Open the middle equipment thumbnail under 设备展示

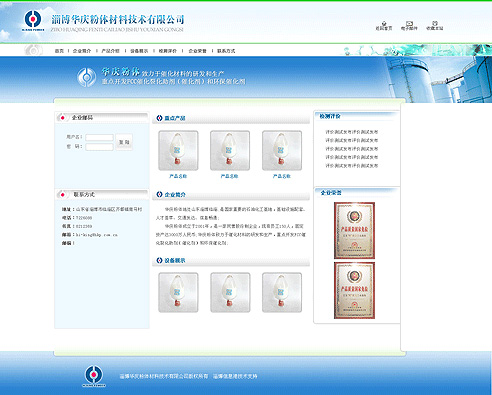[230, 292]
